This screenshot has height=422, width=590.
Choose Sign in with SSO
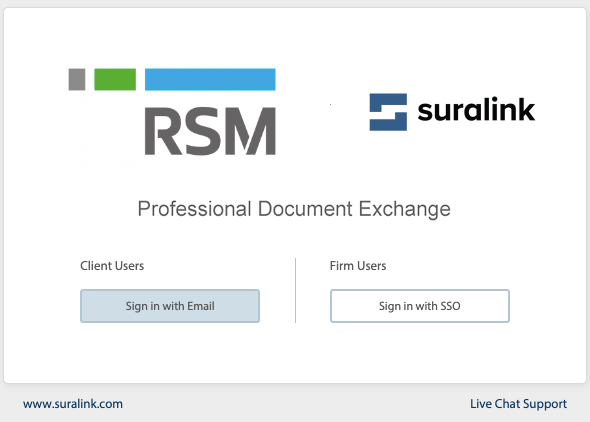point(420,306)
